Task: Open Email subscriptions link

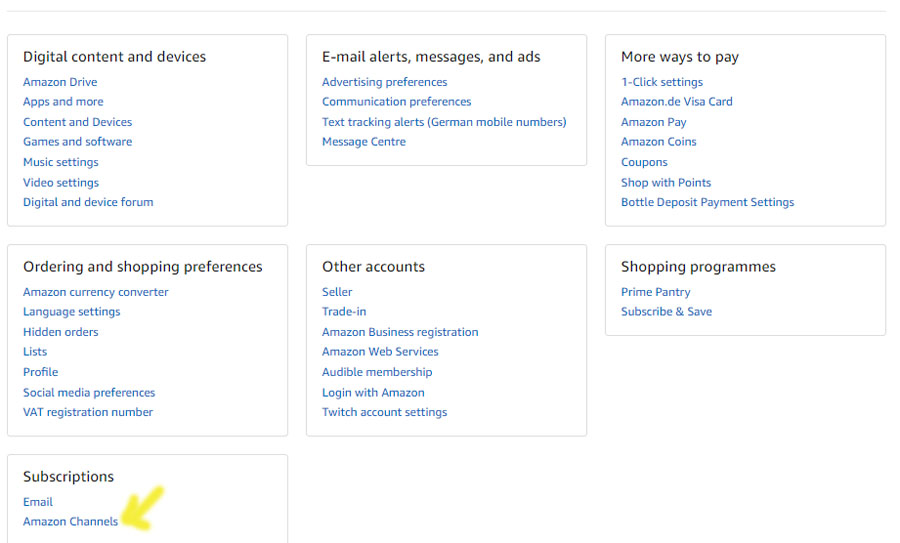Action: [x=38, y=502]
